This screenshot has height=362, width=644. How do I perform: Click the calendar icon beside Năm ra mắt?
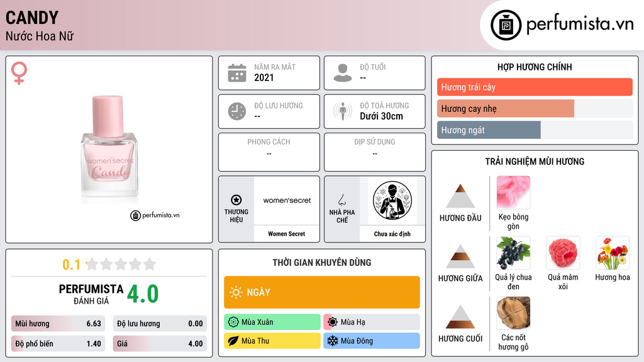pos(237,73)
